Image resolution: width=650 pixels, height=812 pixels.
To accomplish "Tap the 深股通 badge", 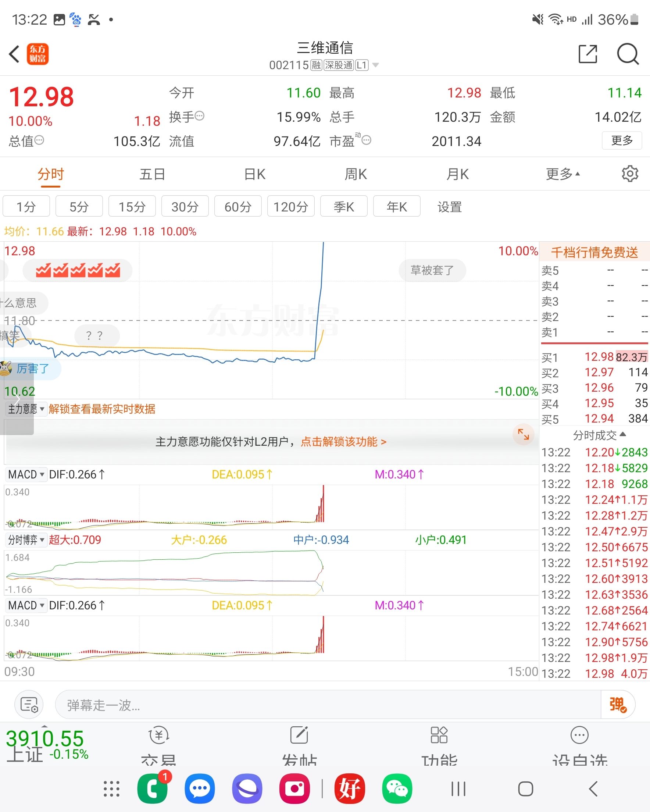I will (x=339, y=65).
